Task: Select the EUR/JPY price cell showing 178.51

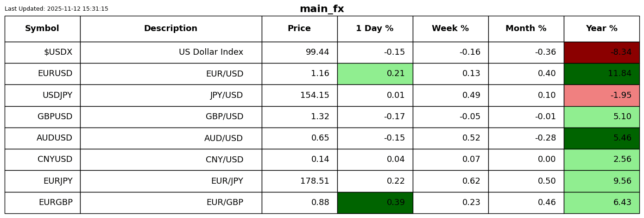Action: click(299, 181)
